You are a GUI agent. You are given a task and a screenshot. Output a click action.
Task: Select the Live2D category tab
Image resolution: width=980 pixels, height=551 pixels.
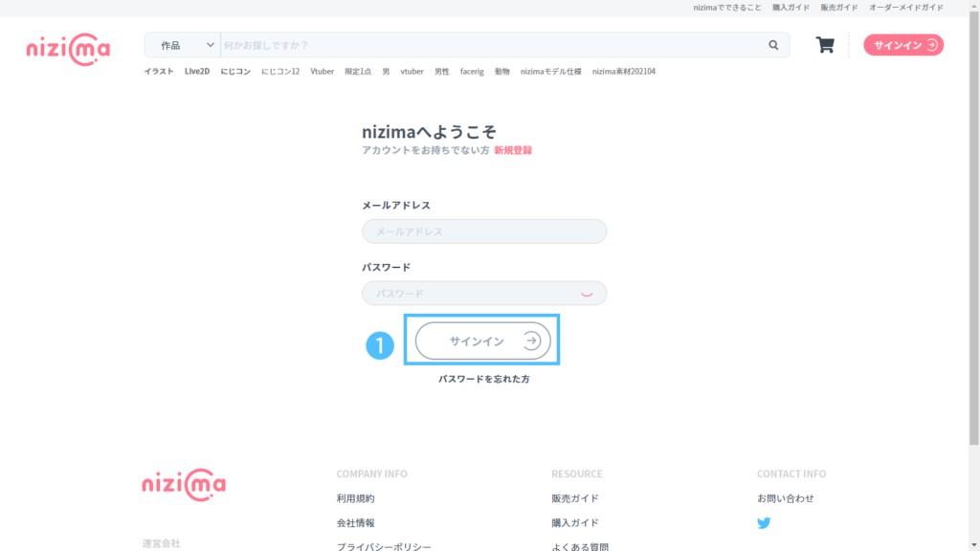(195, 71)
